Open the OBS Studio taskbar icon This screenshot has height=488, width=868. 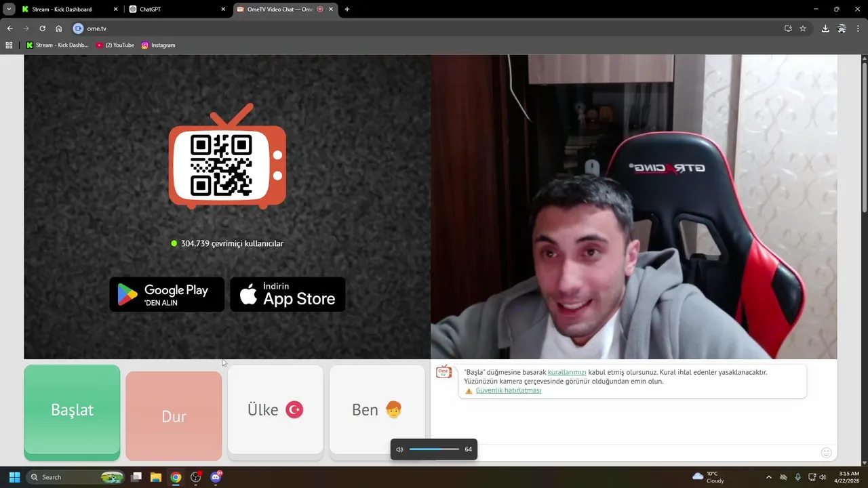pos(196,477)
